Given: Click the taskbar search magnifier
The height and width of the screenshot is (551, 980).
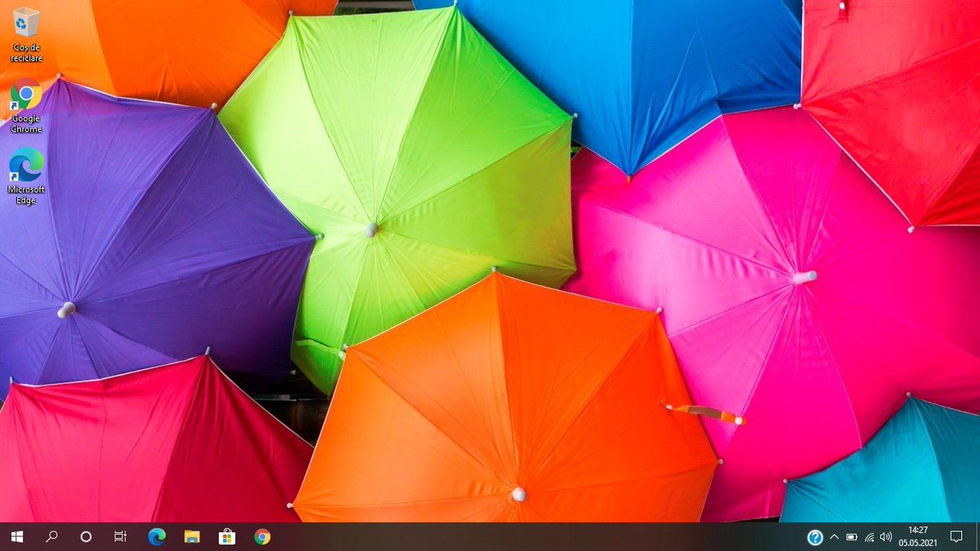Looking at the screenshot, I should 51,536.
